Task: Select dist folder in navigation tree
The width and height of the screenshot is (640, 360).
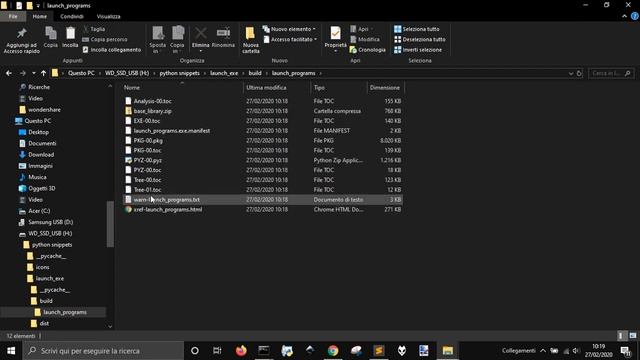Action: pyautogui.click(x=44, y=323)
